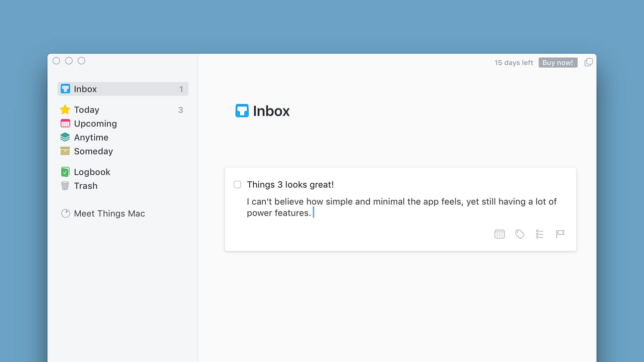Click the Inbox heading title

[x=271, y=111]
